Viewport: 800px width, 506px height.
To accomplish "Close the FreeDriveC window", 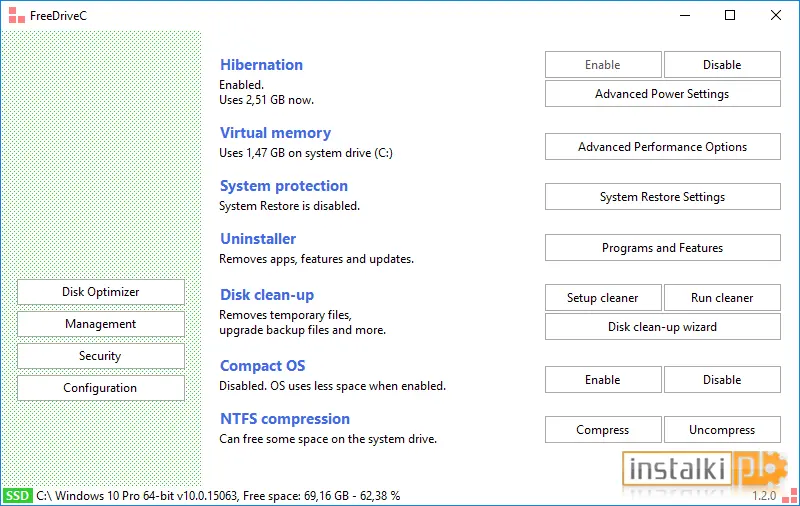I will [x=776, y=15].
